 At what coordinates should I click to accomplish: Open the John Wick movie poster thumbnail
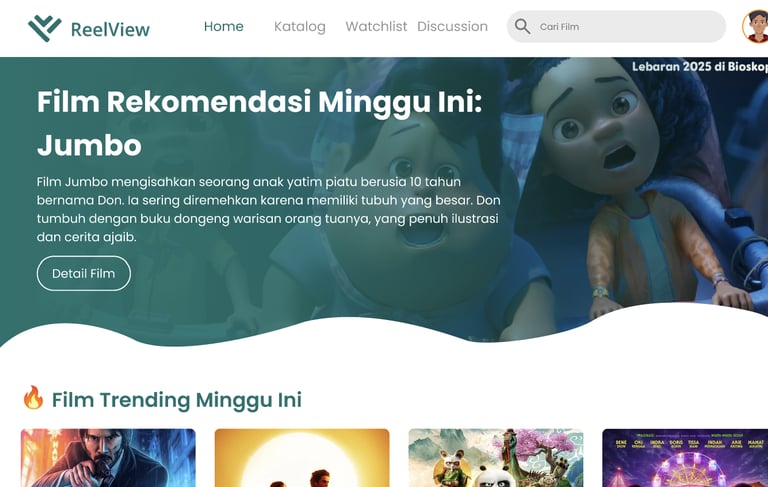108,458
